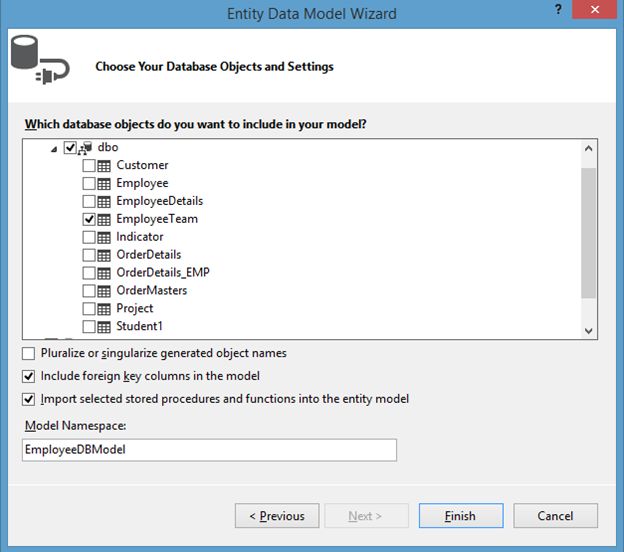624x552 pixels.
Task: Click the table icon next to EmployeeDetails
Action: pos(104,202)
